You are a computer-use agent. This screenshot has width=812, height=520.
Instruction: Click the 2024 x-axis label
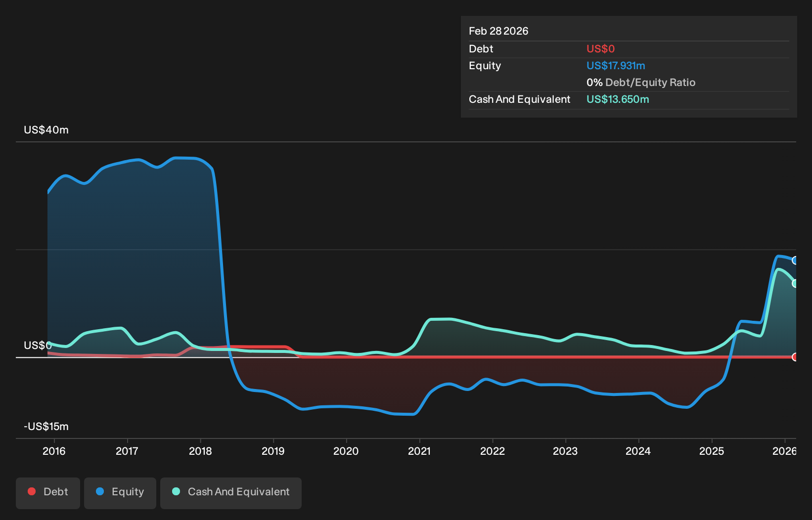[x=638, y=451]
